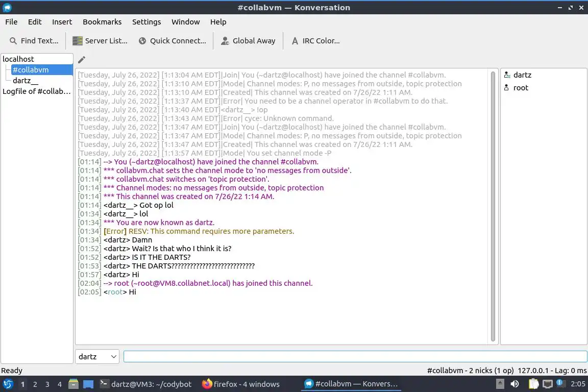Image resolution: width=588 pixels, height=392 pixels.
Task: Click the operator icon beside dartz
Action: coord(507,75)
